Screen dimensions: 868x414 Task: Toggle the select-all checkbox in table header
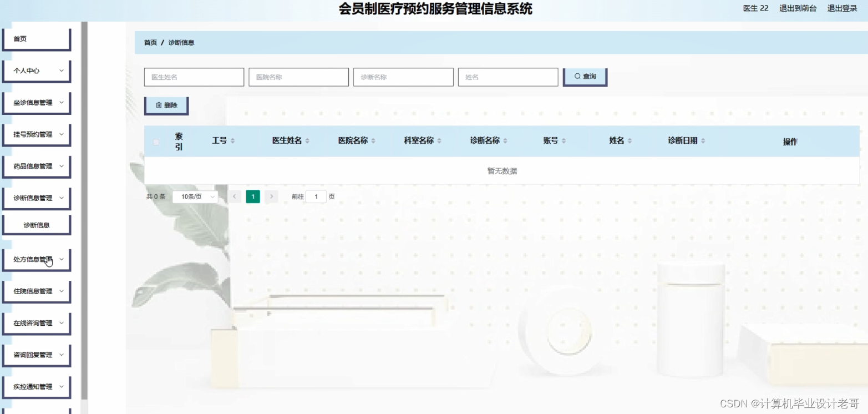pyautogui.click(x=156, y=142)
